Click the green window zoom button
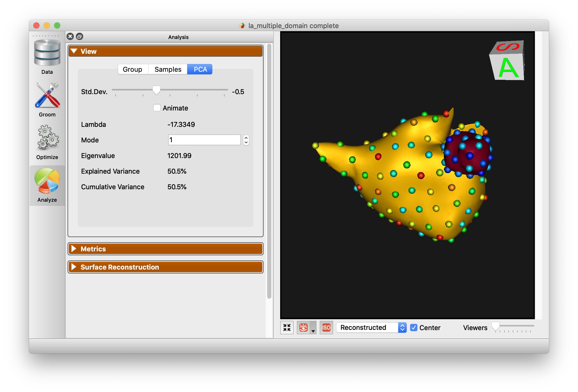This screenshot has height=392, width=578. [x=57, y=25]
